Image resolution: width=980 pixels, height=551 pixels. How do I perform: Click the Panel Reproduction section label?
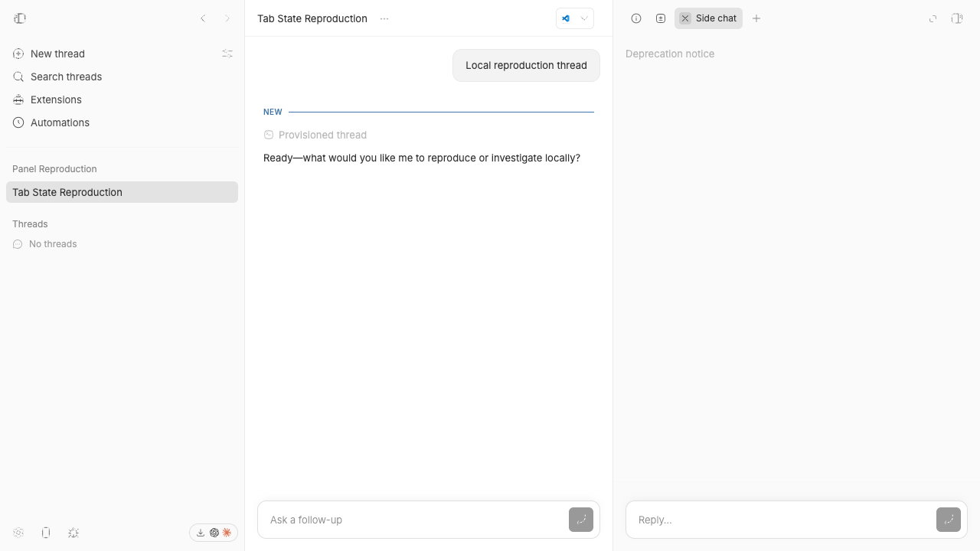pyautogui.click(x=54, y=169)
